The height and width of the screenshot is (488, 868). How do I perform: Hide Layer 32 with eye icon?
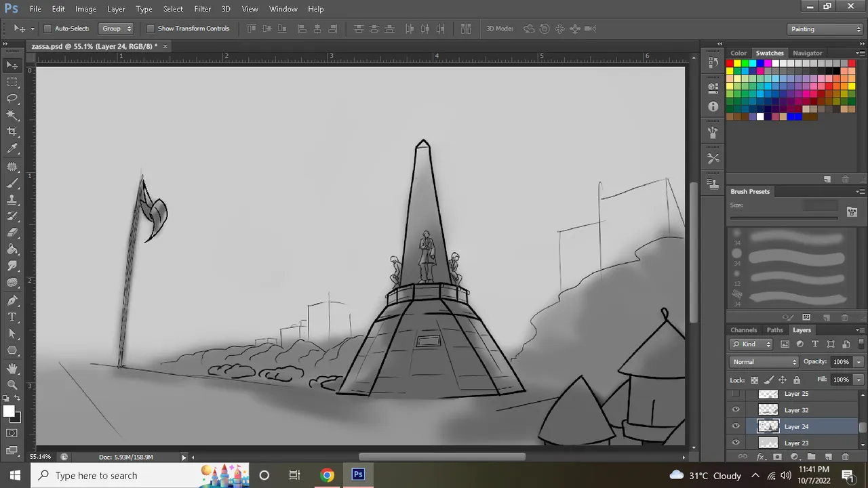pyautogui.click(x=736, y=410)
